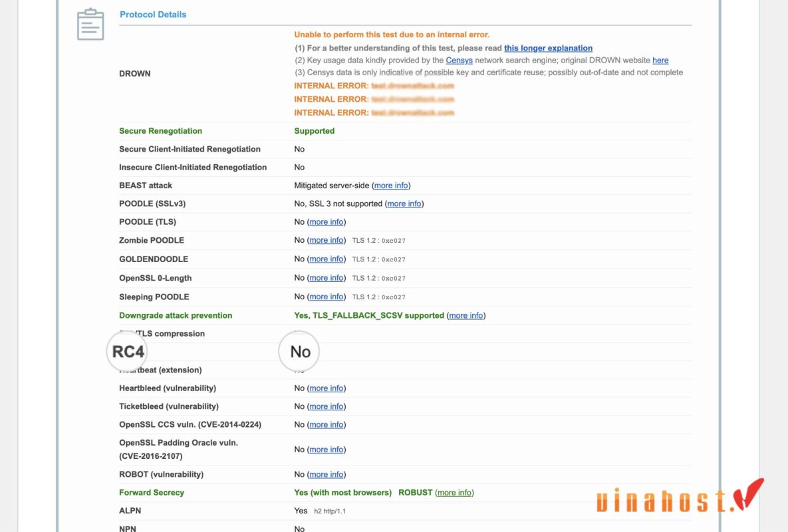
Task: Open more info for Ticketbleed vulnerability
Action: coord(327,406)
